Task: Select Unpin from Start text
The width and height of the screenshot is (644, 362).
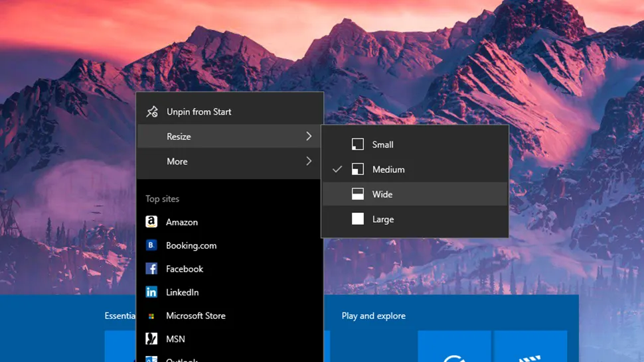Action: 199,112
